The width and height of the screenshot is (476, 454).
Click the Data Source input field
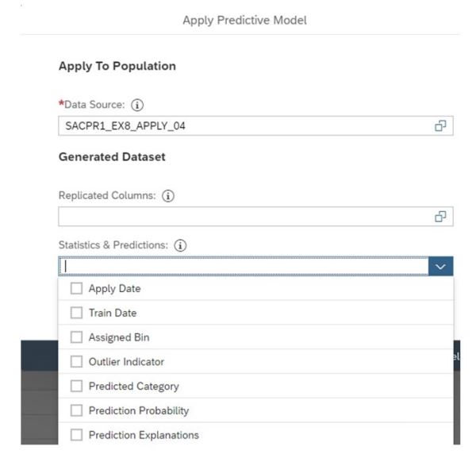(x=238, y=125)
